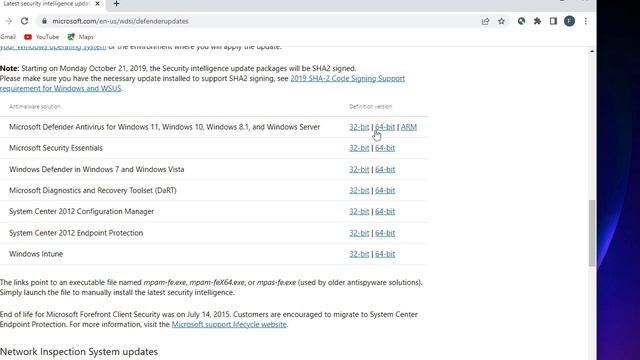This screenshot has width=640, height=360.
Task: Download 64-bit Configuration Manager update
Action: click(x=385, y=211)
